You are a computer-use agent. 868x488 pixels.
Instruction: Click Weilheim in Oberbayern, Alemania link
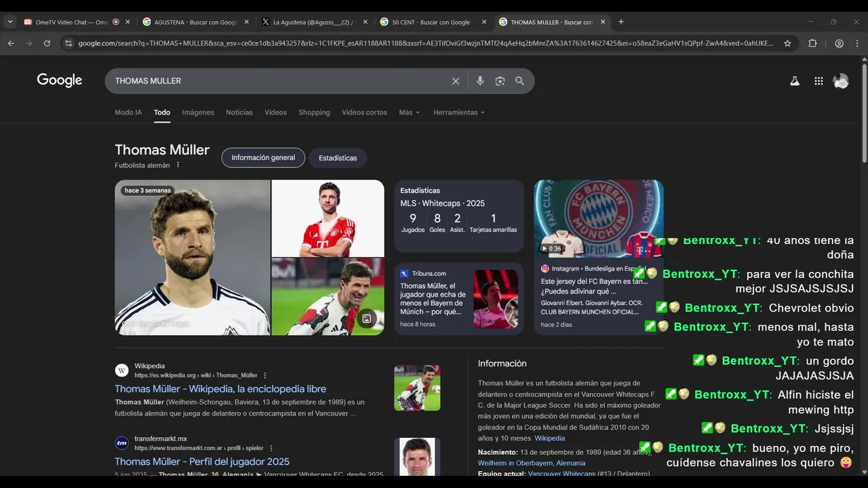(x=531, y=463)
